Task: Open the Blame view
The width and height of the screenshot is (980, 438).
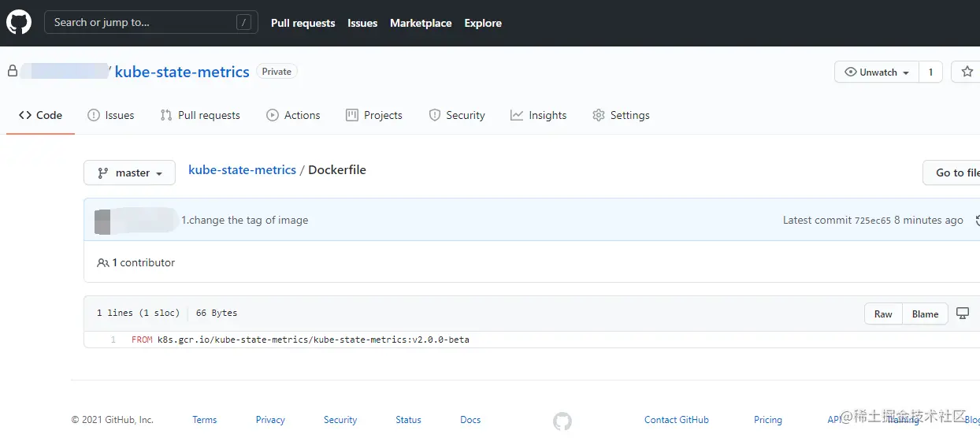Action: [925, 314]
